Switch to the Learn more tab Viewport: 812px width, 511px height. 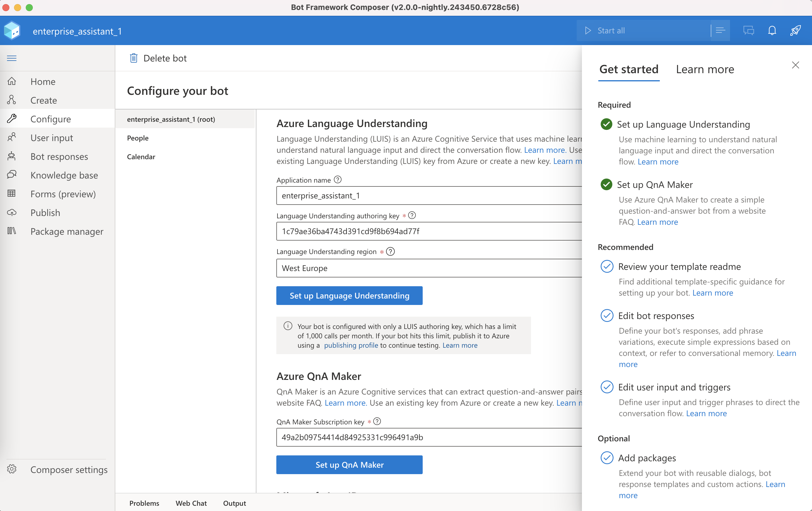[x=705, y=69]
